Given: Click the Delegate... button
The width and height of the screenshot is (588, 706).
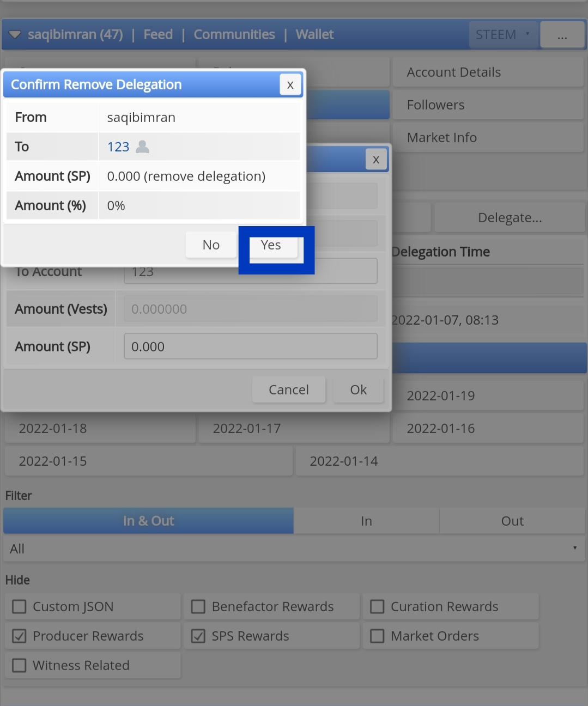Looking at the screenshot, I should [510, 218].
